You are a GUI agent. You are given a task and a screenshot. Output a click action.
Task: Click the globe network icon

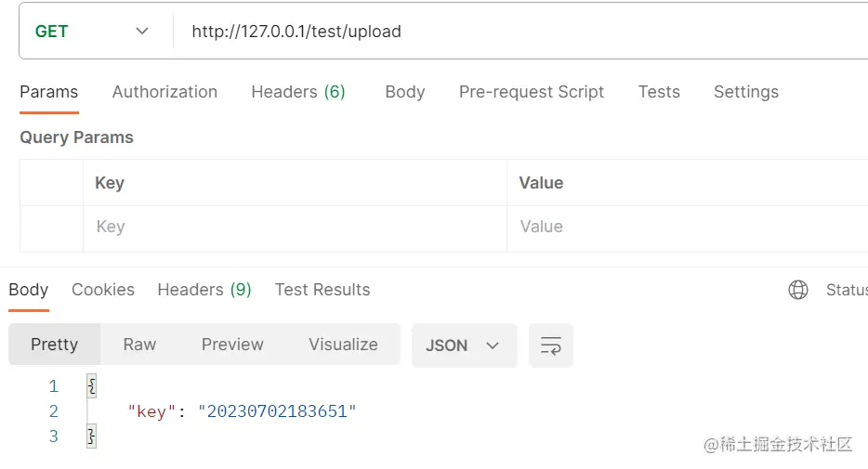click(x=797, y=290)
